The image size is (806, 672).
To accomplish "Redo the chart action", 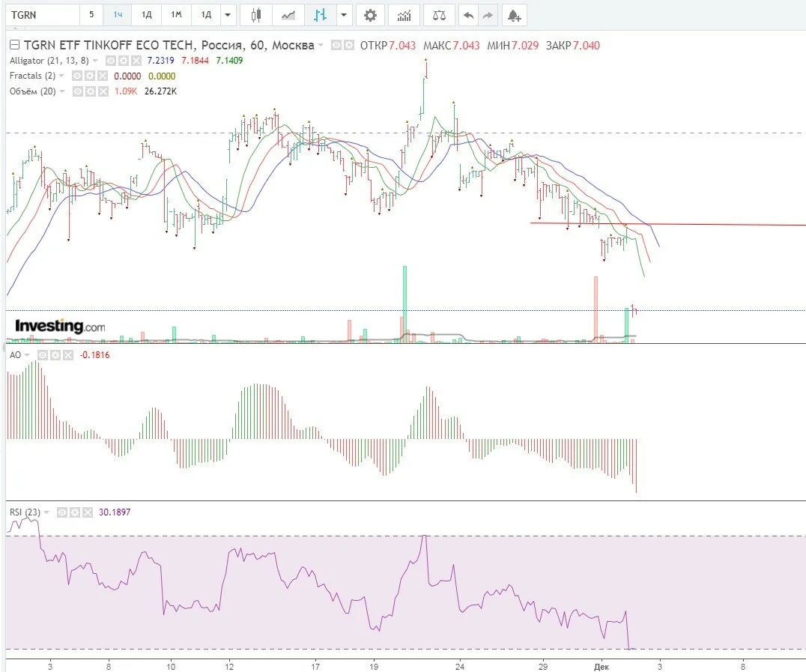I will click(488, 15).
